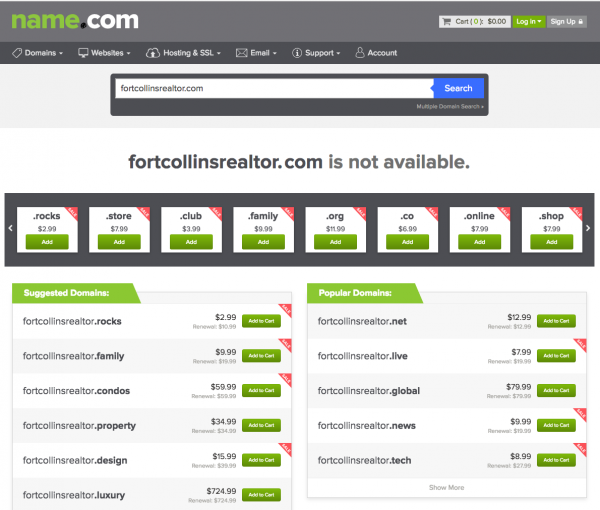This screenshot has height=510, width=600.
Task: Click the domain search input field
Action: (x=274, y=88)
